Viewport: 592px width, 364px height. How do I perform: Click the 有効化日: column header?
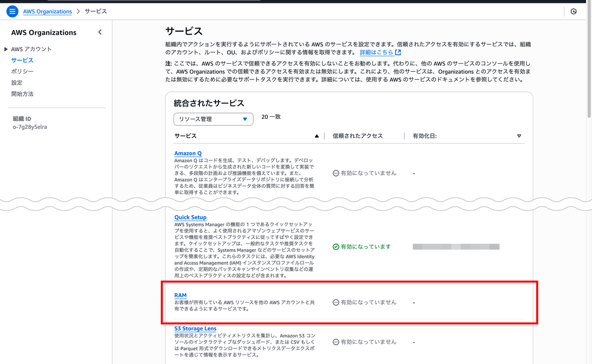425,136
